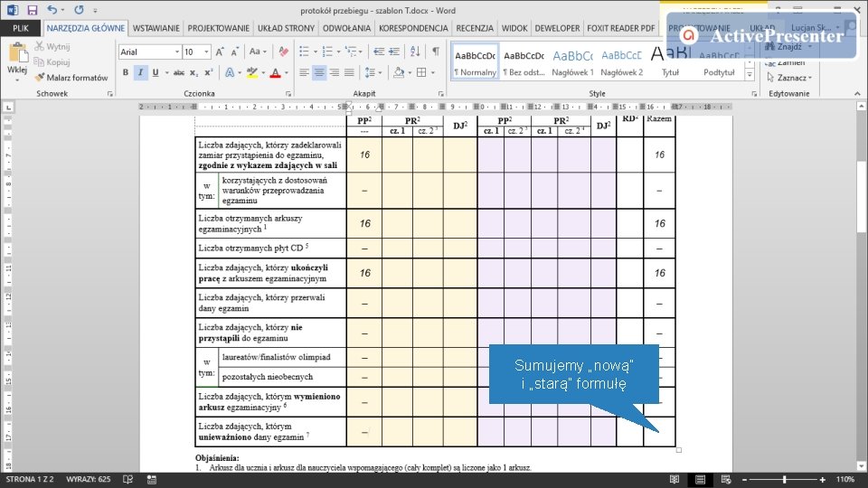The image size is (868, 488).
Task: Switch to the WIDOK tab
Action: (x=514, y=28)
